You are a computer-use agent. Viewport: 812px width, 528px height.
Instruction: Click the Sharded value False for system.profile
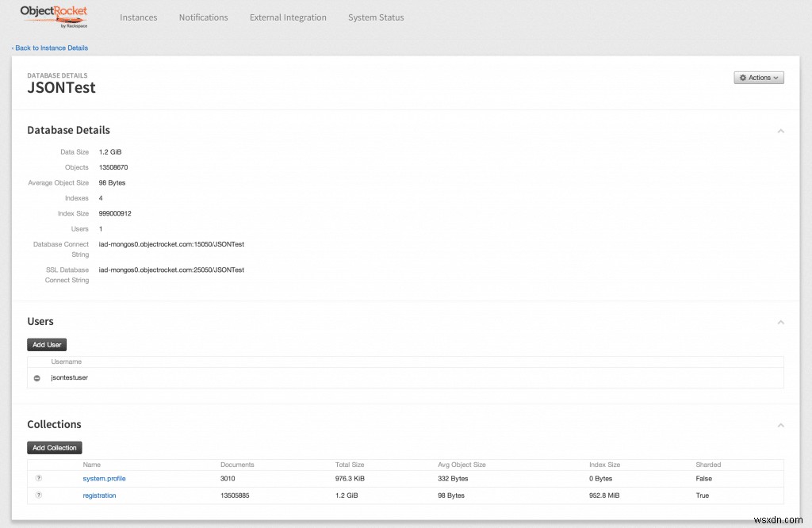point(704,478)
